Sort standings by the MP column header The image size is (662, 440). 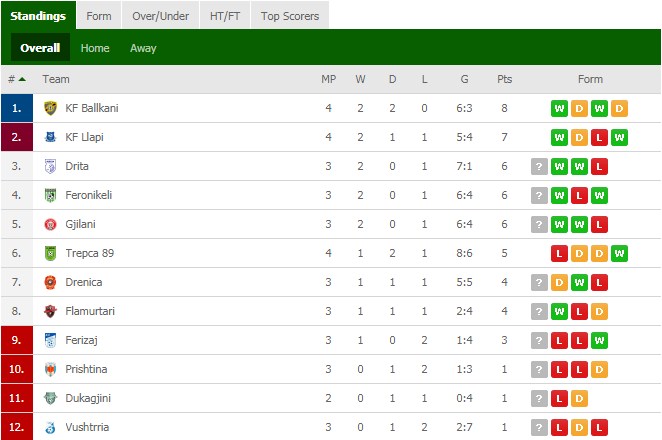[x=328, y=79]
